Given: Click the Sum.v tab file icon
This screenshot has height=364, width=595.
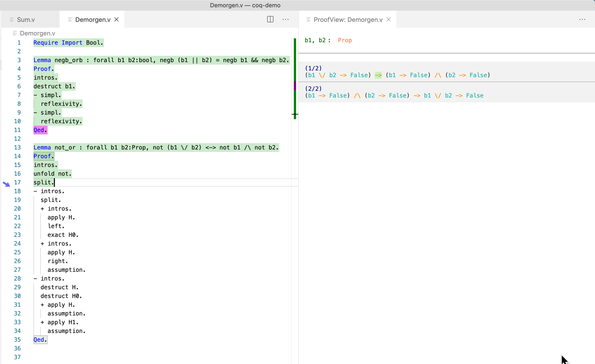Looking at the screenshot, I should point(12,20).
